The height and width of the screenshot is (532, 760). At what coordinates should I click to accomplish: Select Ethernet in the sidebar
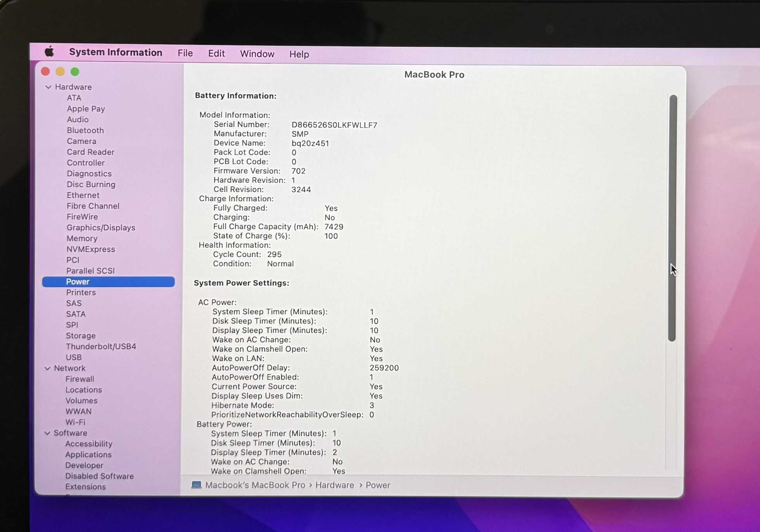click(x=83, y=195)
